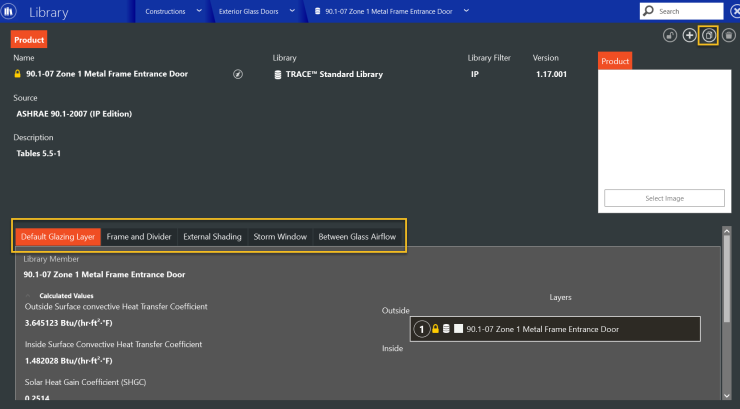Click the database icon in layer row

(x=446, y=328)
